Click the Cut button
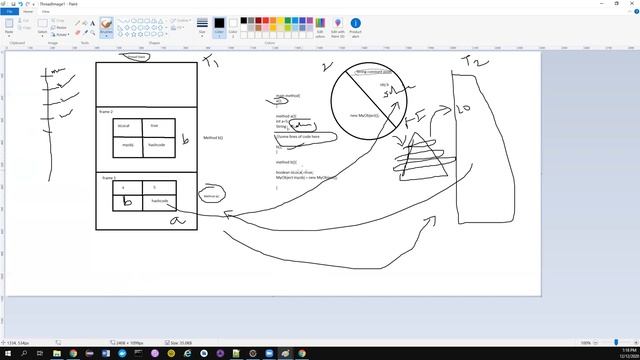Screen dimensions: 640x360 pos(24,20)
